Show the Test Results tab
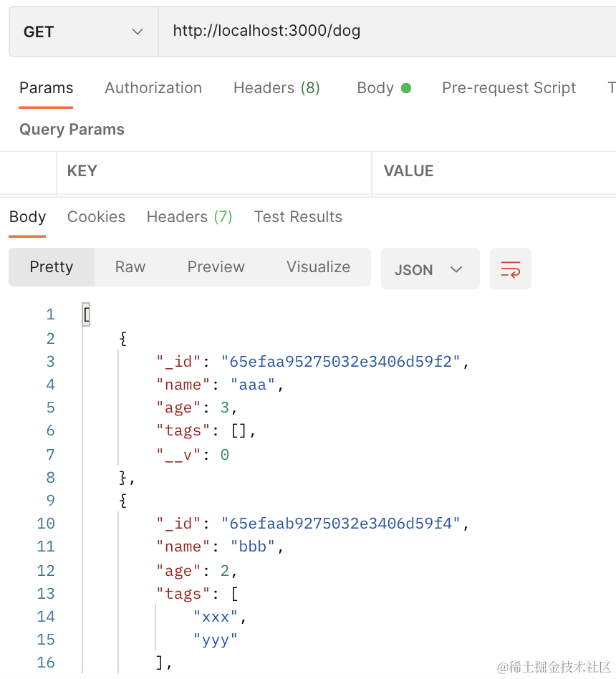616x679 pixels. tap(298, 217)
